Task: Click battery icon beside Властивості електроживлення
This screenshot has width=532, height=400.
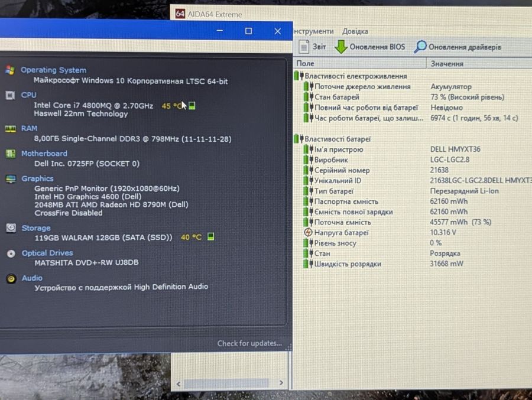Action: coord(299,76)
